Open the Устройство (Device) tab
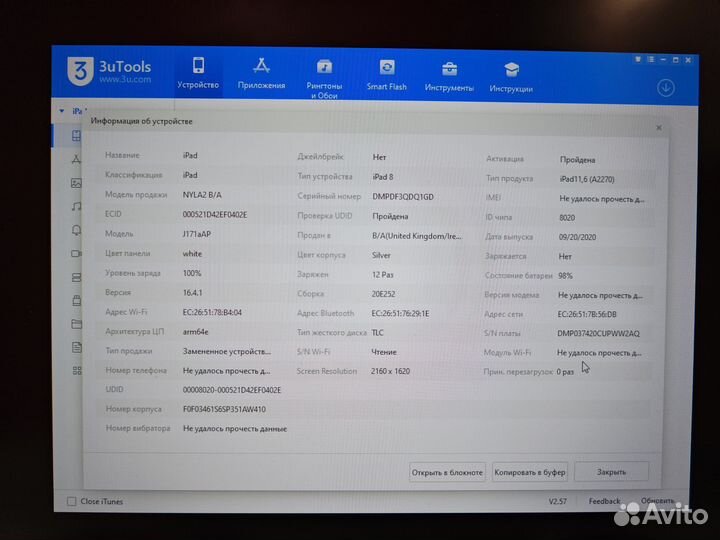 198,73
